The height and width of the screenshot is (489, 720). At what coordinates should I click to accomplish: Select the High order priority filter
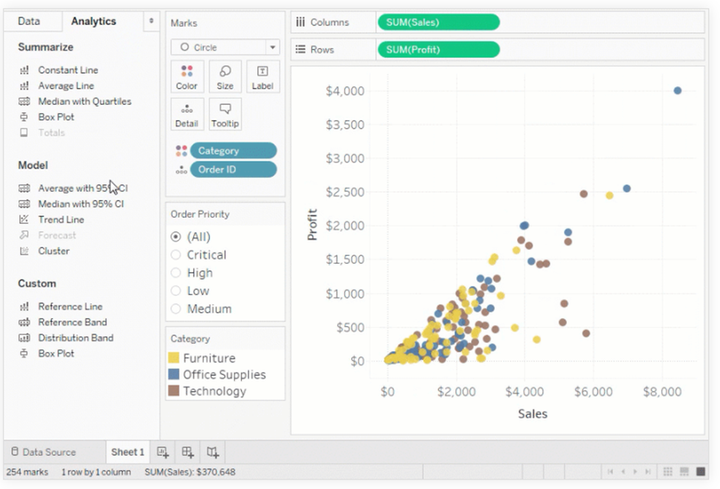177,273
